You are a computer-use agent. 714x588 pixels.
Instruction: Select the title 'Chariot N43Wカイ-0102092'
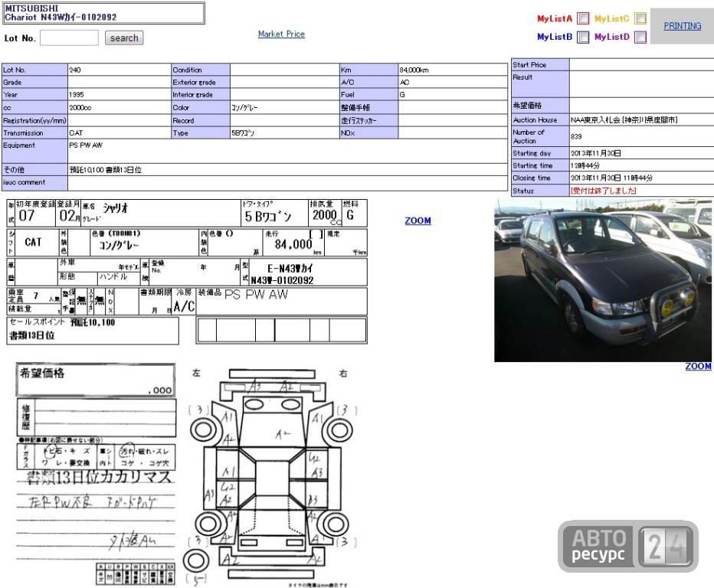pyautogui.click(x=61, y=18)
